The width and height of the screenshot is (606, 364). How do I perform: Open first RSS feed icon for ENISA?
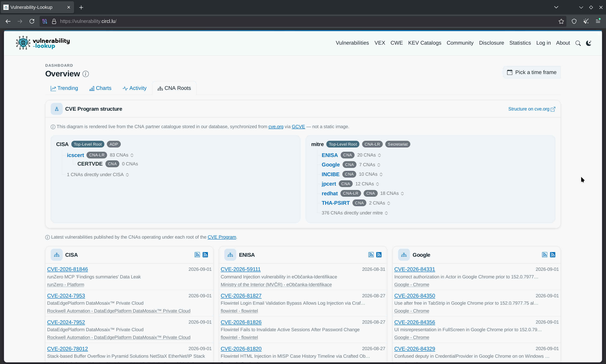click(371, 255)
